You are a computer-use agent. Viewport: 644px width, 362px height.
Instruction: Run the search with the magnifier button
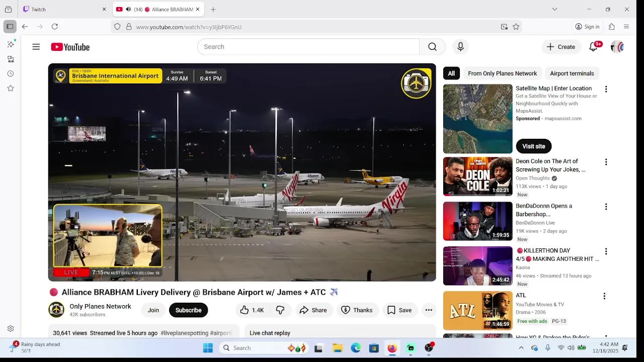[x=432, y=47]
